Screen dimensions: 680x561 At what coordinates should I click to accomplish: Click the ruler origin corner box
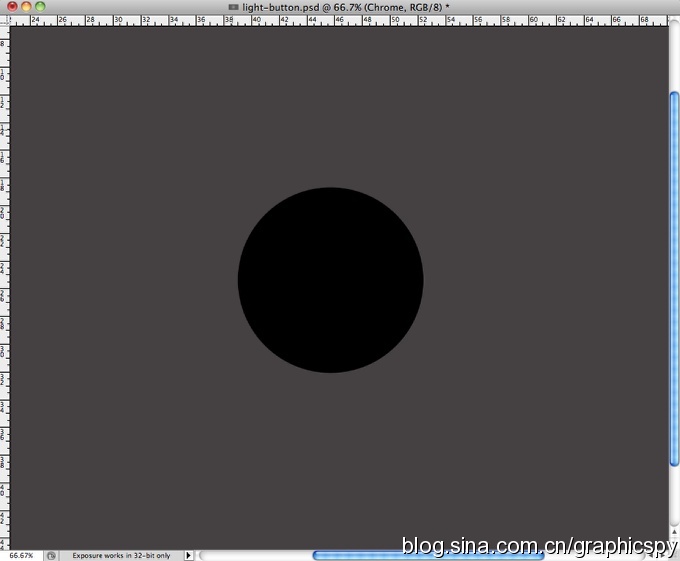click(x=5, y=20)
